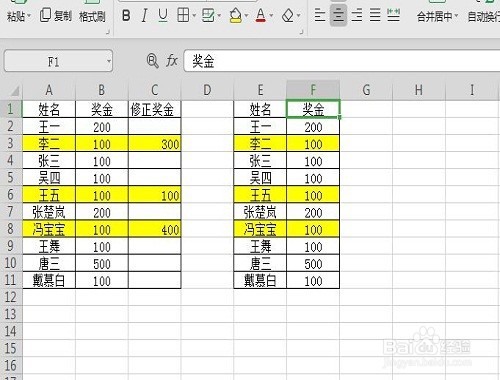
Task: Select column D header
Action: coord(207,90)
